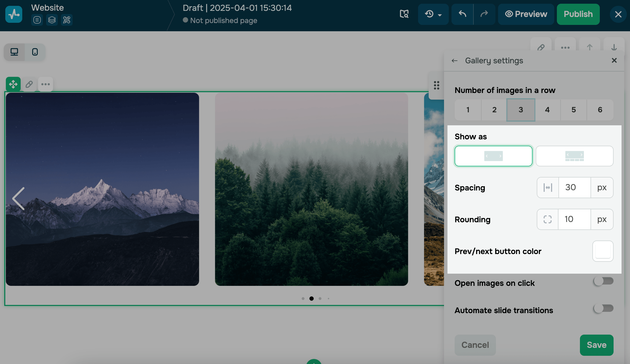Click the undo arrow icon
Viewport: 630px width, 364px height.
click(x=462, y=14)
